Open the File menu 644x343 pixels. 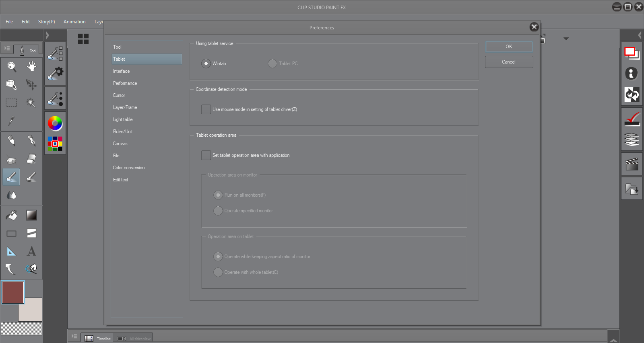(9, 22)
